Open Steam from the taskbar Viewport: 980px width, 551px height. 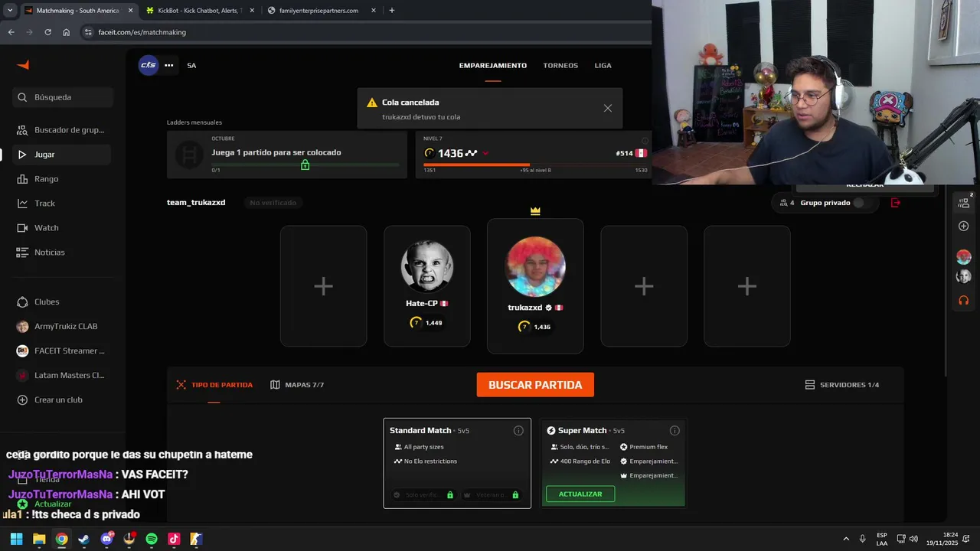(83, 539)
